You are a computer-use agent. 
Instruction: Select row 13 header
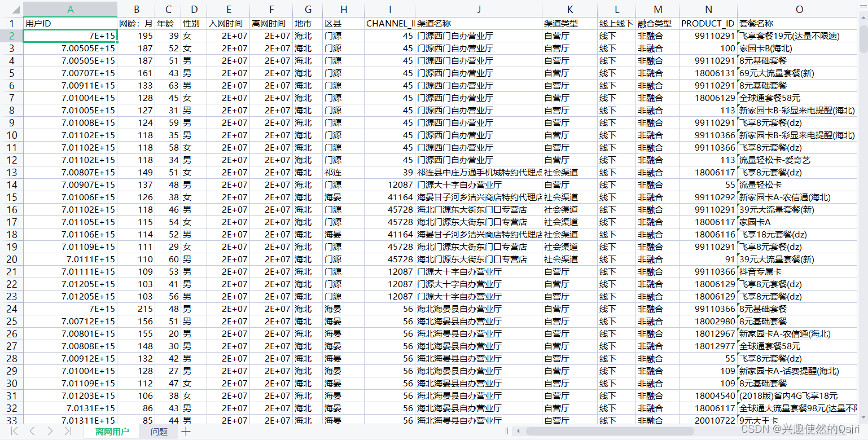click(x=11, y=173)
